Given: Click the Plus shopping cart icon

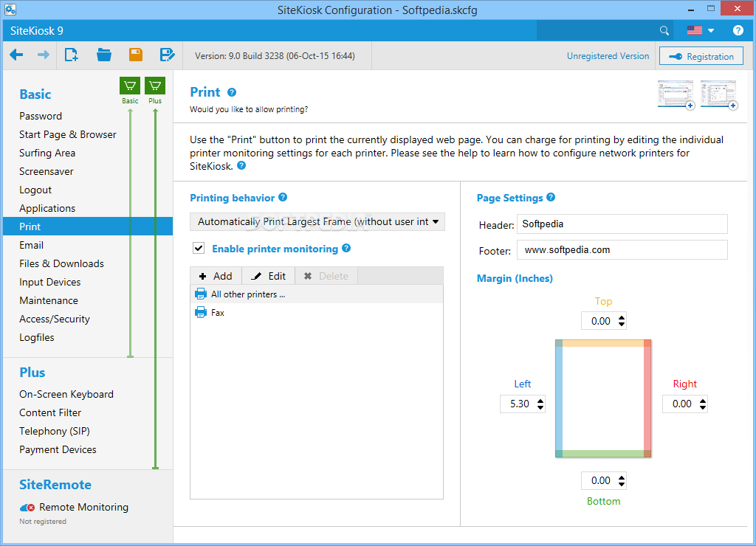Looking at the screenshot, I should click(155, 86).
